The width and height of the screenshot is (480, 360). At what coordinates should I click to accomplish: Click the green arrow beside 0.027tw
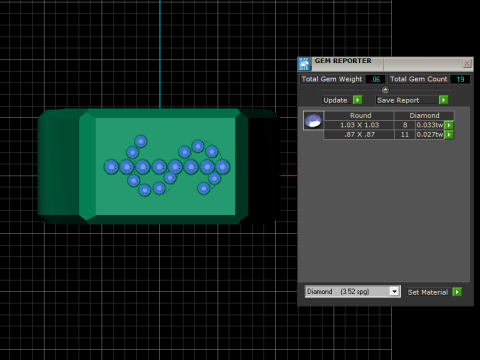pyautogui.click(x=449, y=135)
